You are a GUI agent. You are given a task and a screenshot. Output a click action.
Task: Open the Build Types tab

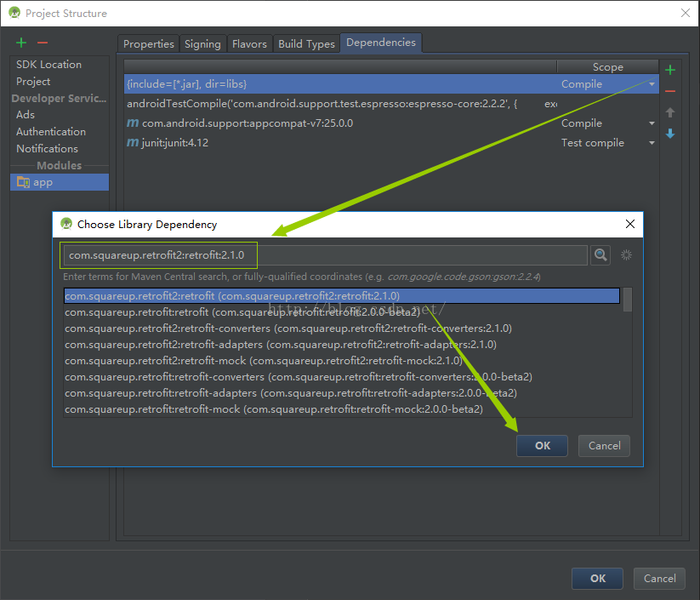(306, 44)
